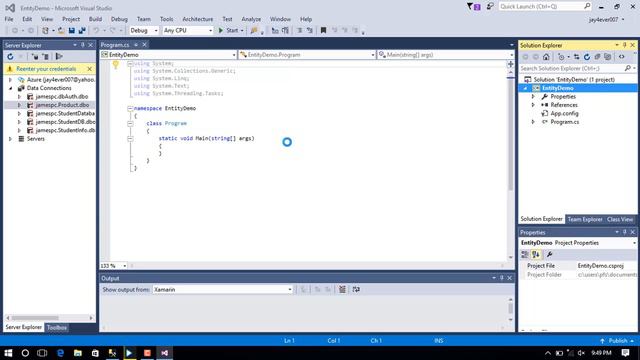Click the notifications flag icon
Viewport: 640px width, 360px height.
point(473,7)
